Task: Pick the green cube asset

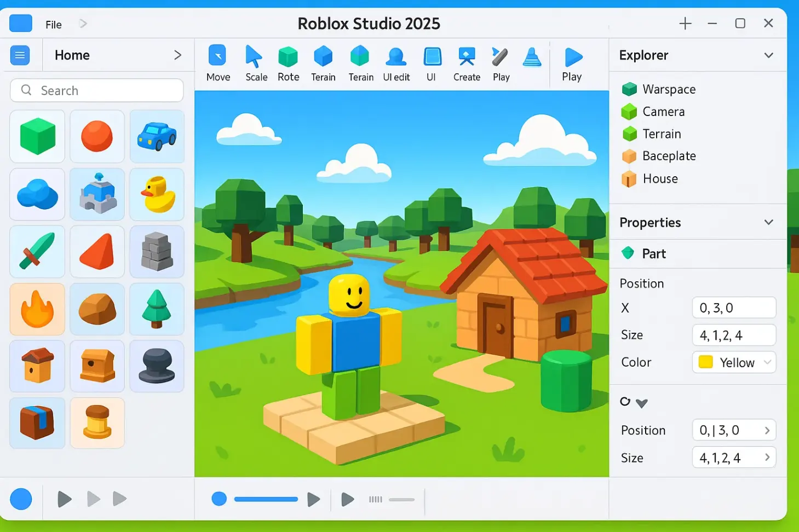Action: [37, 136]
